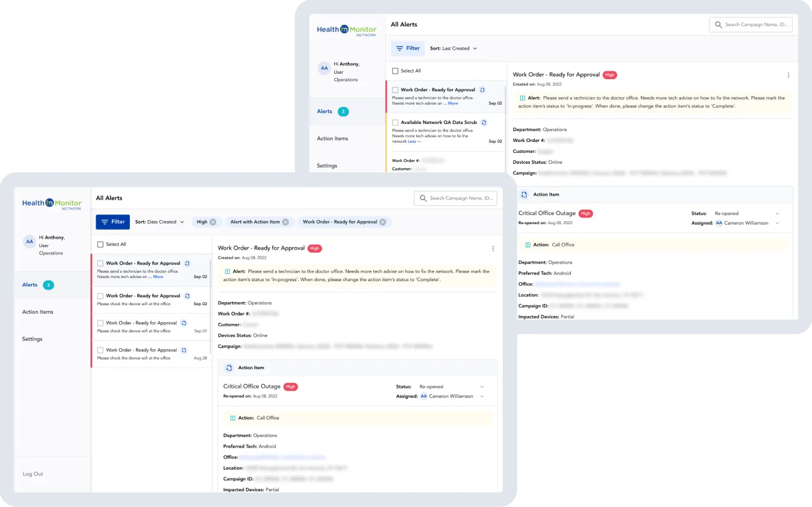The width and height of the screenshot is (812, 507).
Task: Click the filter icon in front window's Filter button
Action: pyautogui.click(x=105, y=222)
